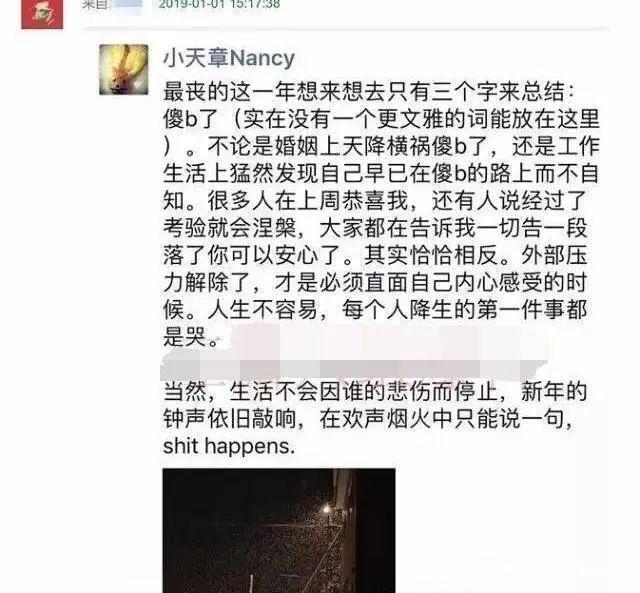The image size is (640, 593).
Task: Click the line starting 当然，生活不会因谁
Action: pyautogui.click(x=375, y=392)
